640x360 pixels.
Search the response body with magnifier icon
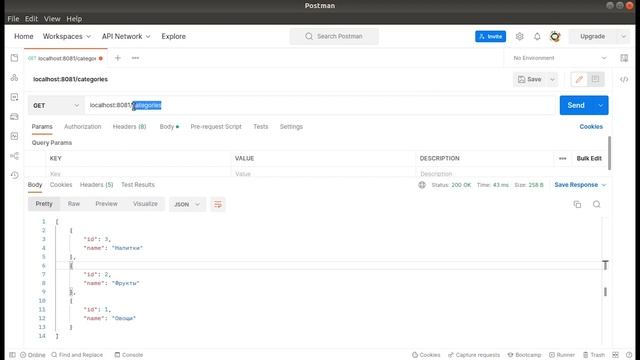(597, 204)
